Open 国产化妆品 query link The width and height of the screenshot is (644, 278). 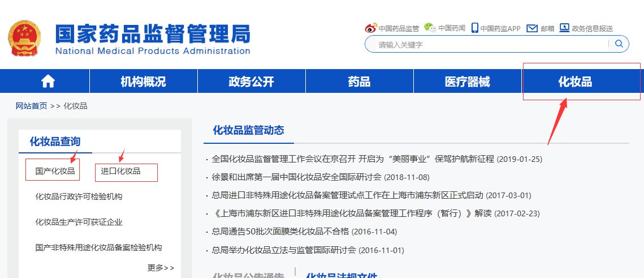click(55, 171)
